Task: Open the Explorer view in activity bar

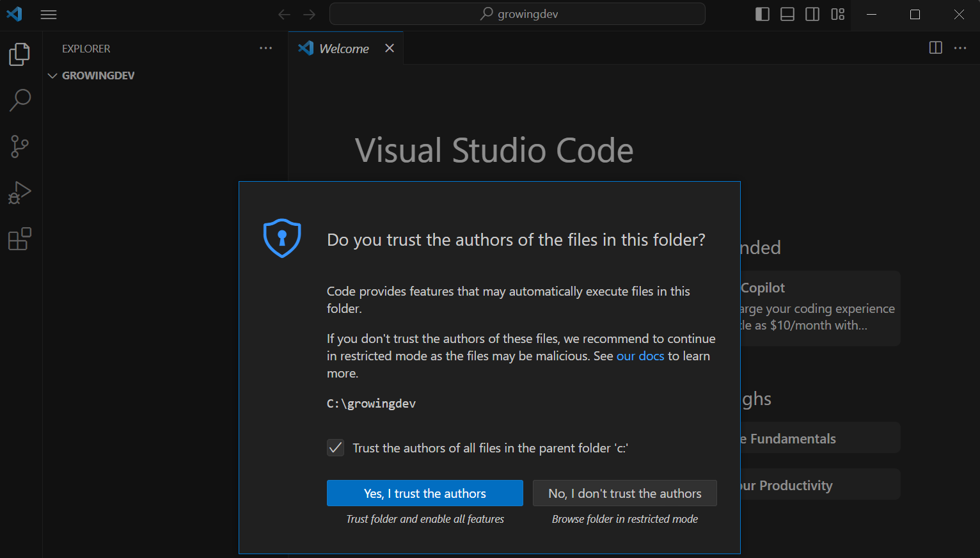Action: click(x=20, y=54)
